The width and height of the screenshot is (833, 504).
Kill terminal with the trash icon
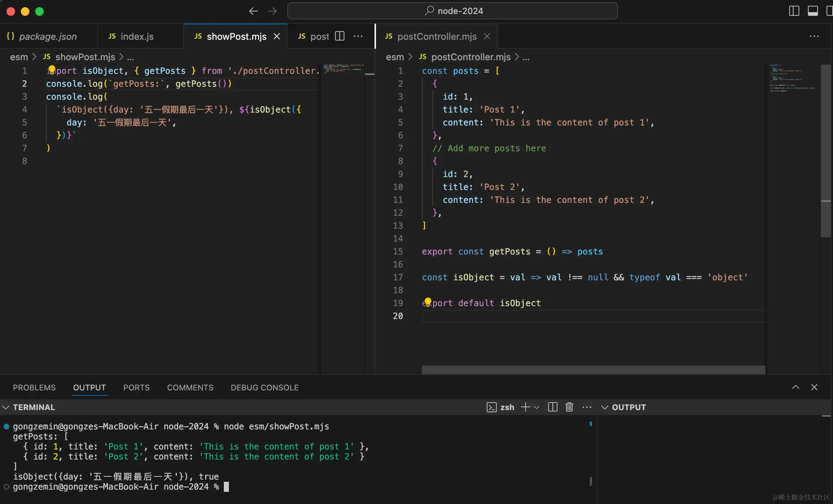pos(569,407)
